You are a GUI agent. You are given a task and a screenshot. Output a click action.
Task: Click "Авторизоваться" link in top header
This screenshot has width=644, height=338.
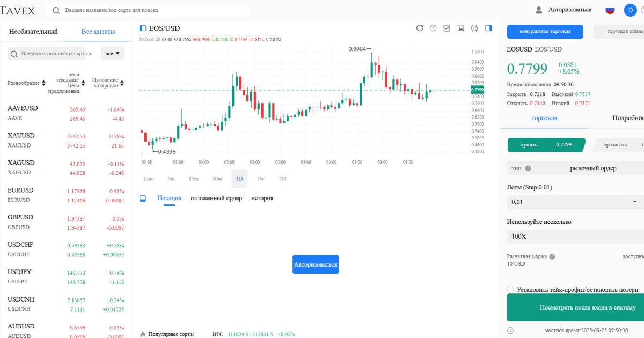570,10
